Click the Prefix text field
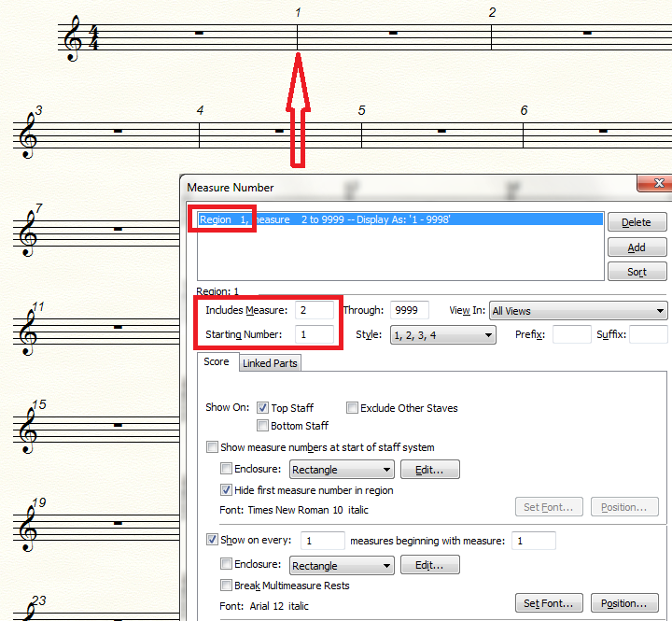 [571, 334]
